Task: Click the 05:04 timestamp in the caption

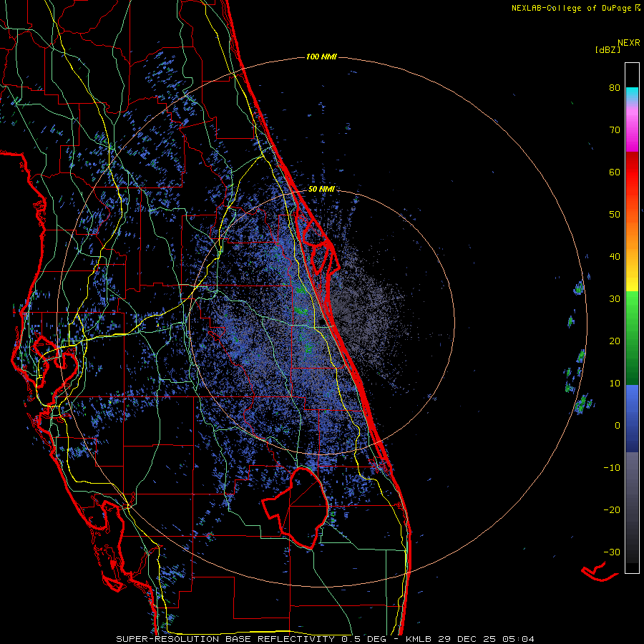Action: [518, 639]
